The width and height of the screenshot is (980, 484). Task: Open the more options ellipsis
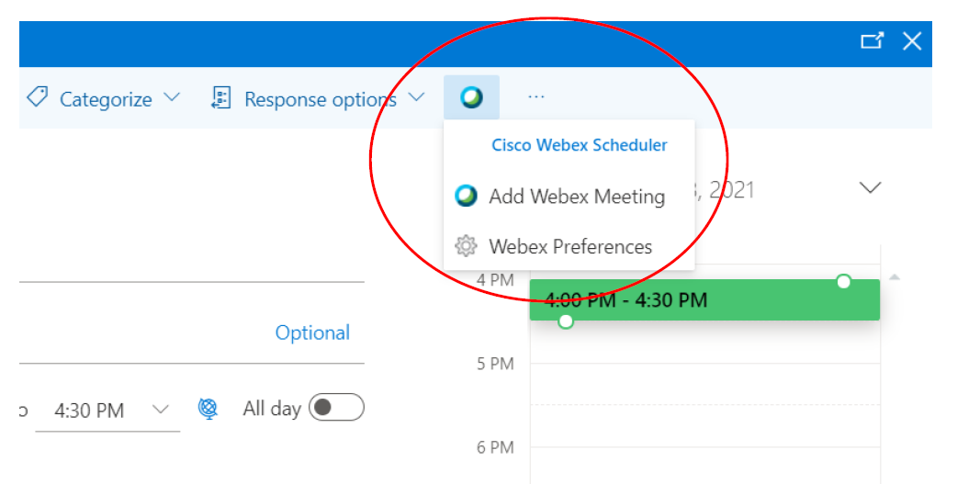pyautogui.click(x=536, y=97)
